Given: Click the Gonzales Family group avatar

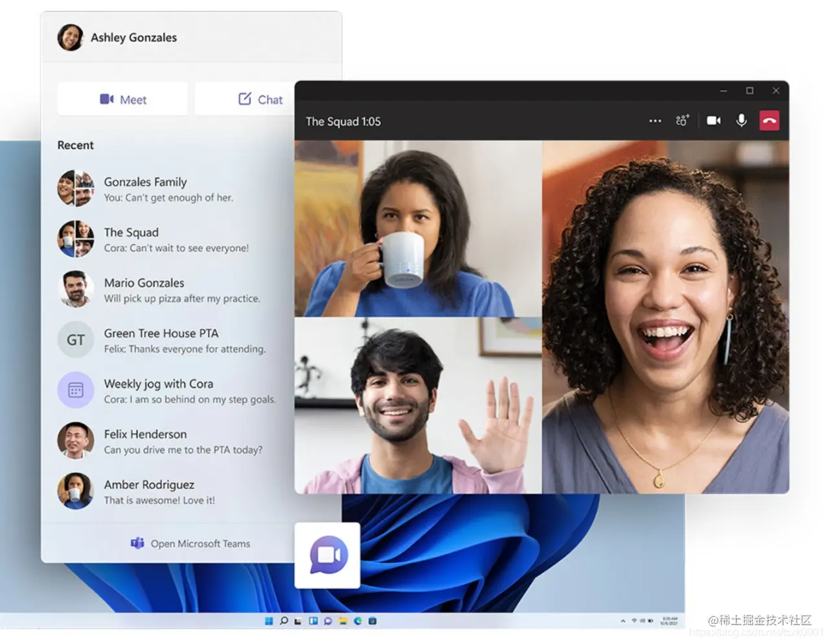Looking at the screenshot, I should 76,188.
